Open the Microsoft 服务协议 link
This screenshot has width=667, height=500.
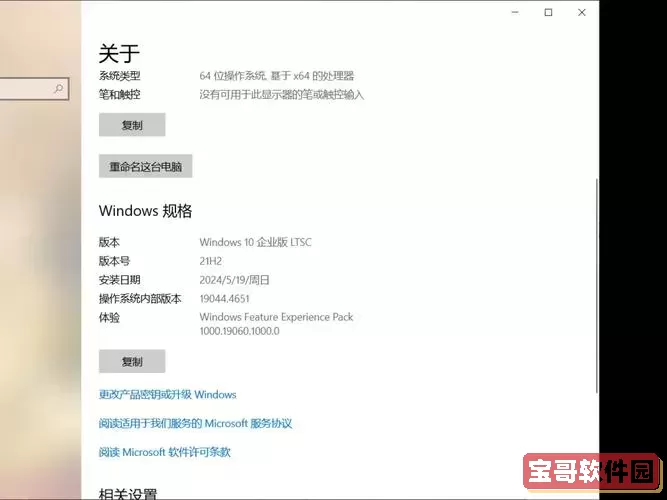pyautogui.click(x=195, y=424)
